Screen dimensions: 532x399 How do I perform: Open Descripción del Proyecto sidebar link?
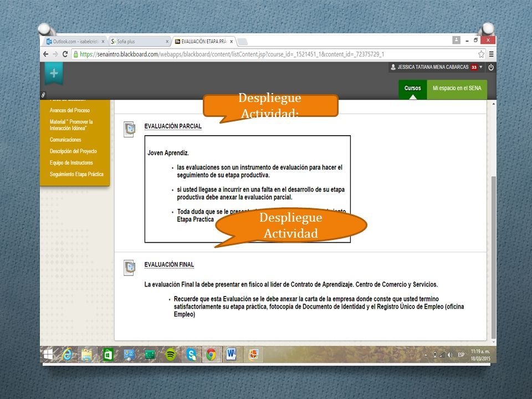[73, 151]
